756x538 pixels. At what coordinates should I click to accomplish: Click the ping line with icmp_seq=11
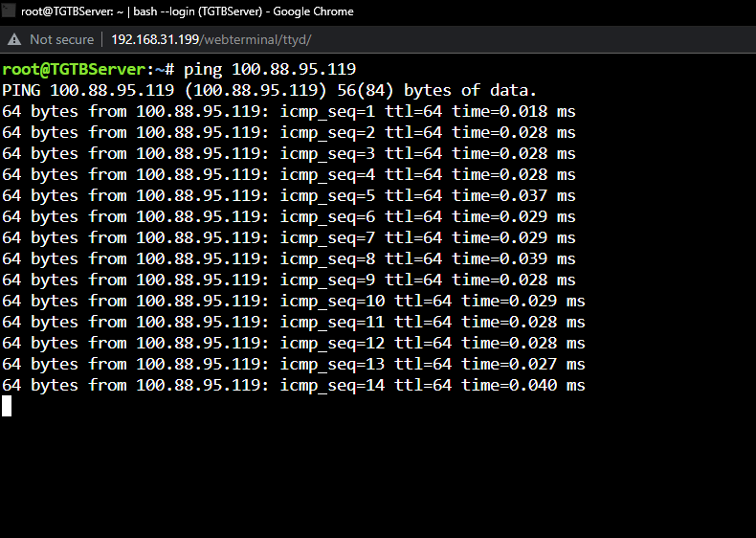coord(294,322)
